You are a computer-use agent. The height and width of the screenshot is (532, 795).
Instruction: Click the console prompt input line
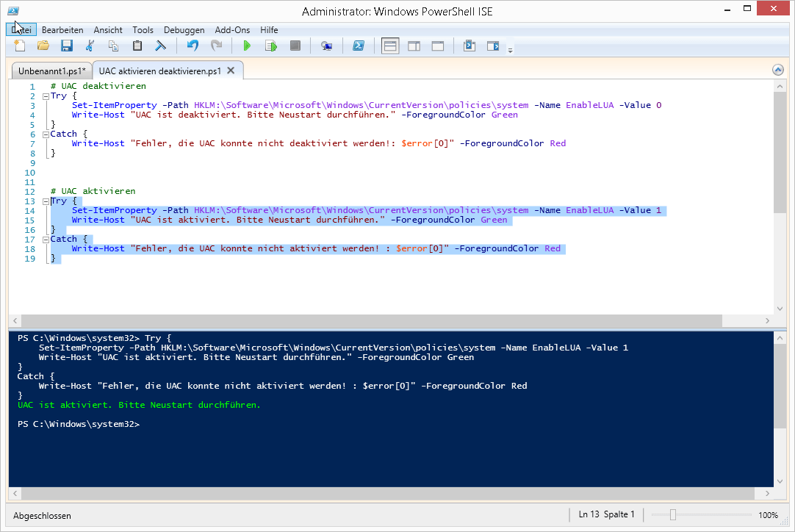click(x=294, y=425)
